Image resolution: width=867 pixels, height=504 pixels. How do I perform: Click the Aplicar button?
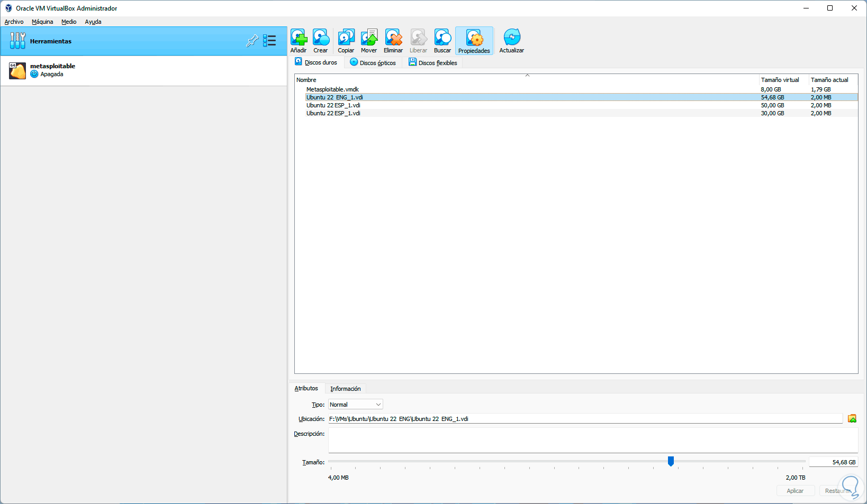tap(795, 491)
